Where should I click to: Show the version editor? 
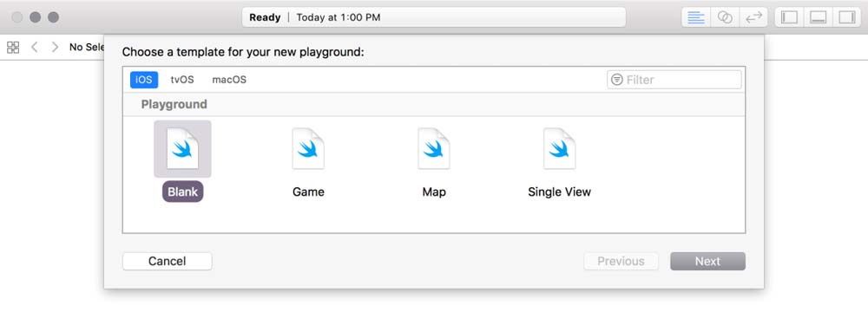[753, 17]
